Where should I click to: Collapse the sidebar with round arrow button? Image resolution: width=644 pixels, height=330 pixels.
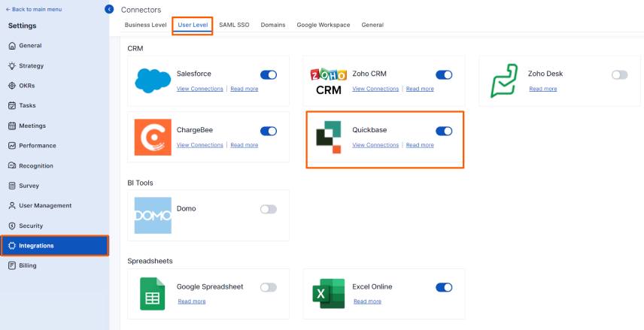109,9
